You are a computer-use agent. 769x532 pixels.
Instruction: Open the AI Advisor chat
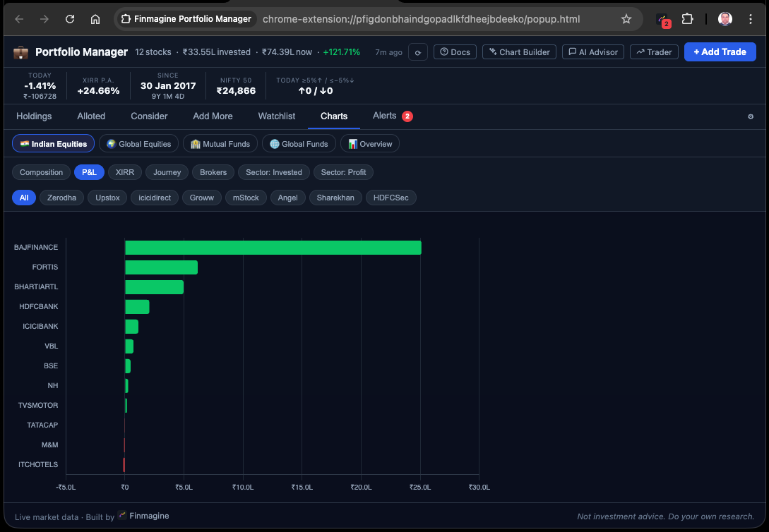[593, 52]
